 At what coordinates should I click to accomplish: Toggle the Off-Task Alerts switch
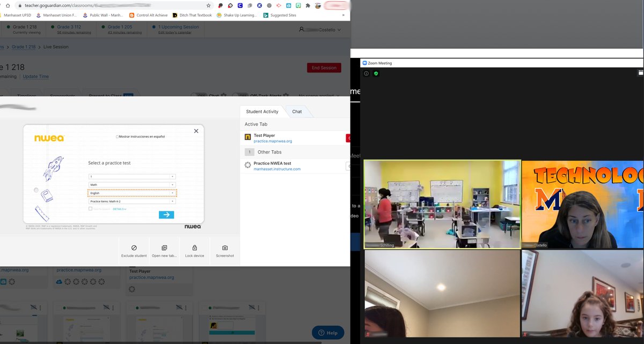tap(239, 96)
